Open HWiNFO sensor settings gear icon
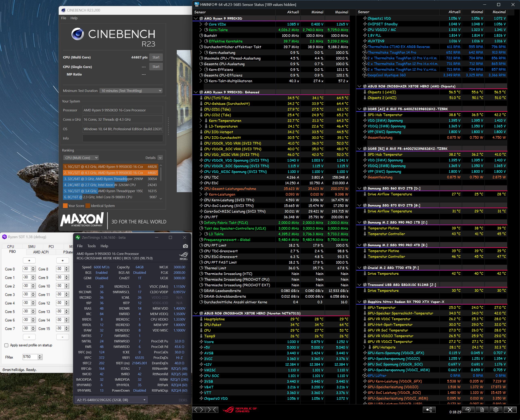 point(496,410)
